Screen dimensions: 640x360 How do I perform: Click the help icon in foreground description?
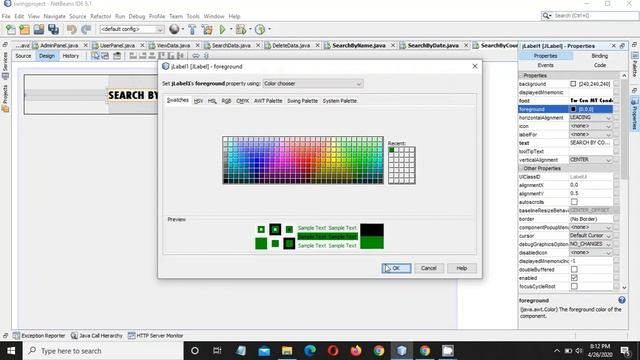pos(622,300)
